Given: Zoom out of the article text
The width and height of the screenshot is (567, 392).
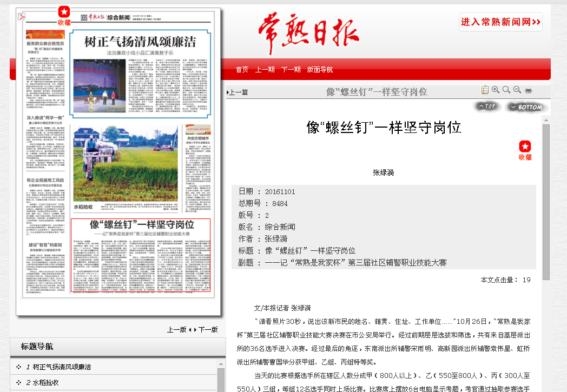Looking at the screenshot, I should tap(517, 90).
